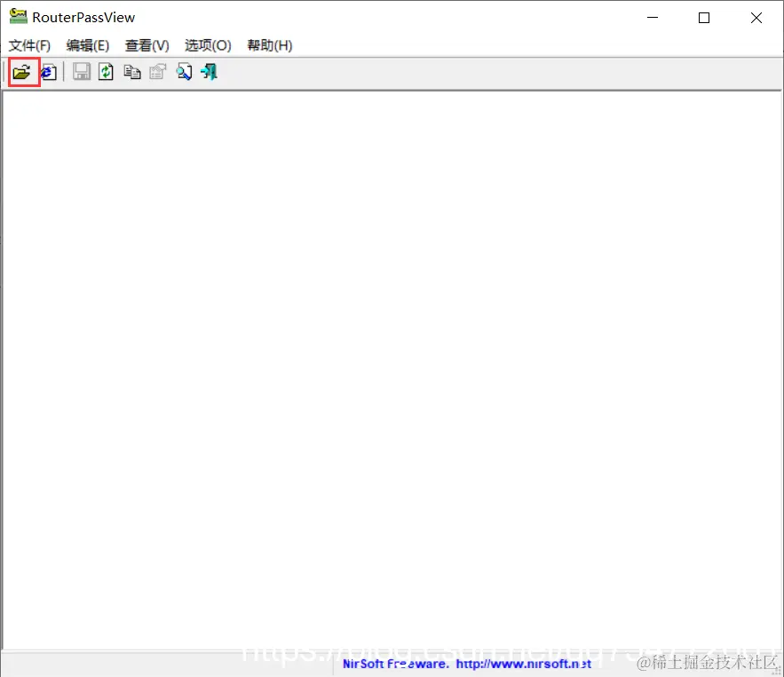The image size is (784, 677).
Task: Click the Find magnifier icon
Action: 184,72
